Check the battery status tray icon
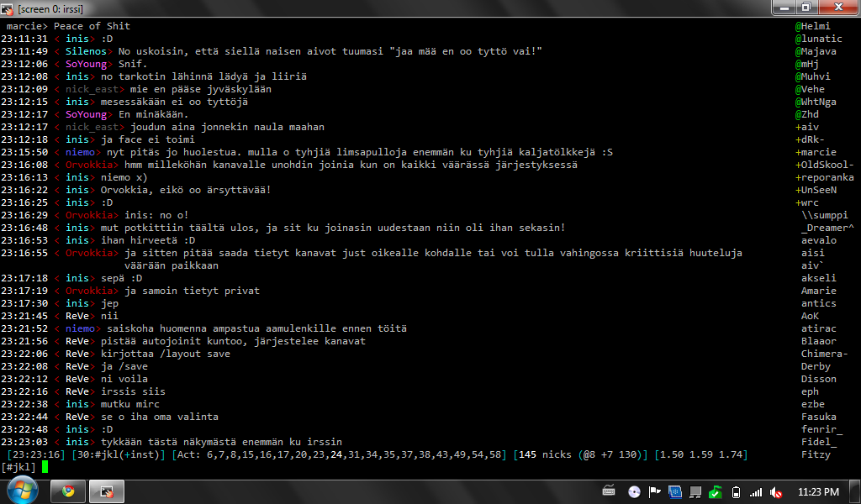 point(737,492)
